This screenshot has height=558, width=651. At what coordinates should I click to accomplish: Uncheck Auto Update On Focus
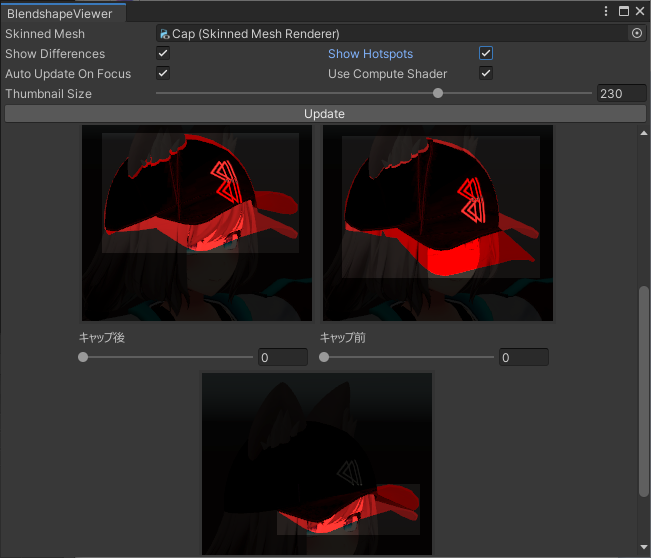(x=163, y=73)
